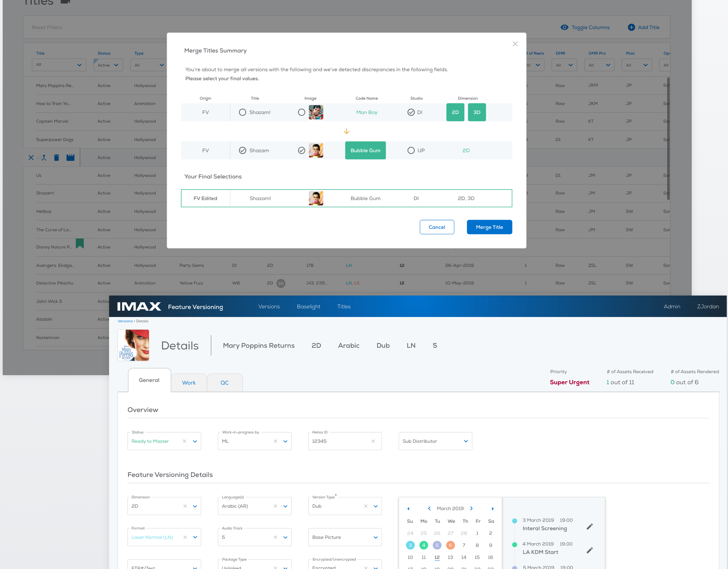Image resolution: width=728 pixels, height=569 pixels.
Task: Open Baselight in the IMAX navigation bar
Action: tap(308, 306)
